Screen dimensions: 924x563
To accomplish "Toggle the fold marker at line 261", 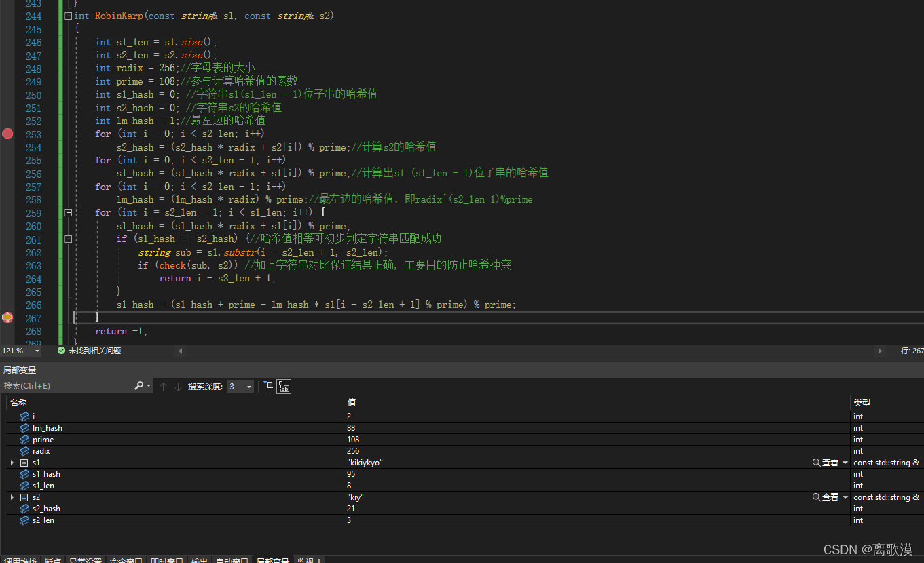I will (68, 239).
